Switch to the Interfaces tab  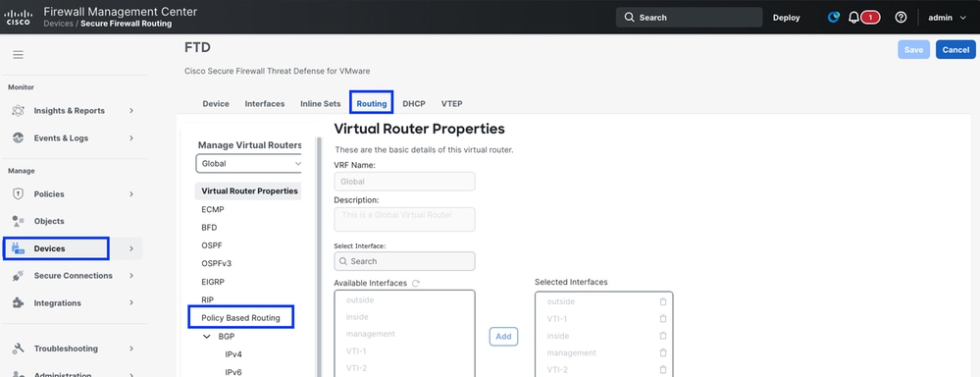pos(265,104)
